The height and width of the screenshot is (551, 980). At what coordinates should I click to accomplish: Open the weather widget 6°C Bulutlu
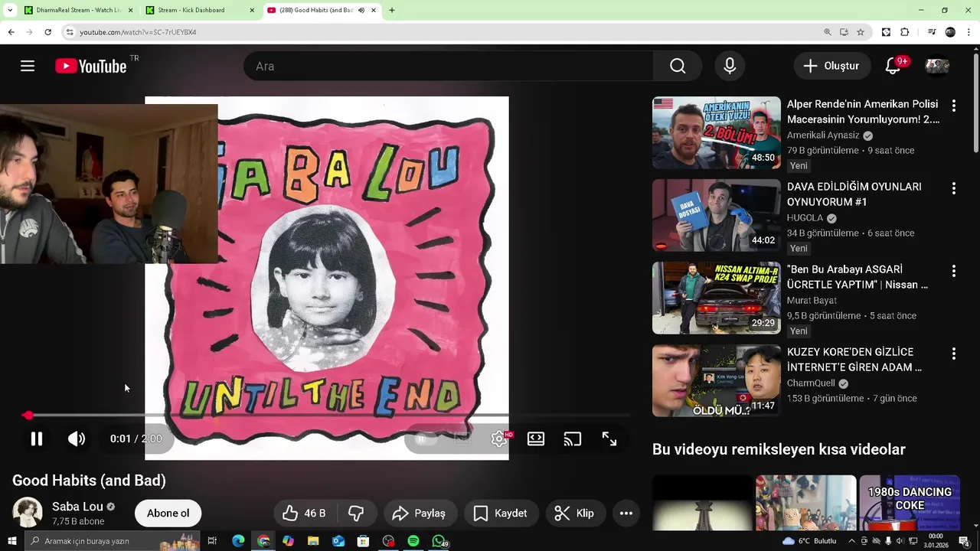coord(809,541)
